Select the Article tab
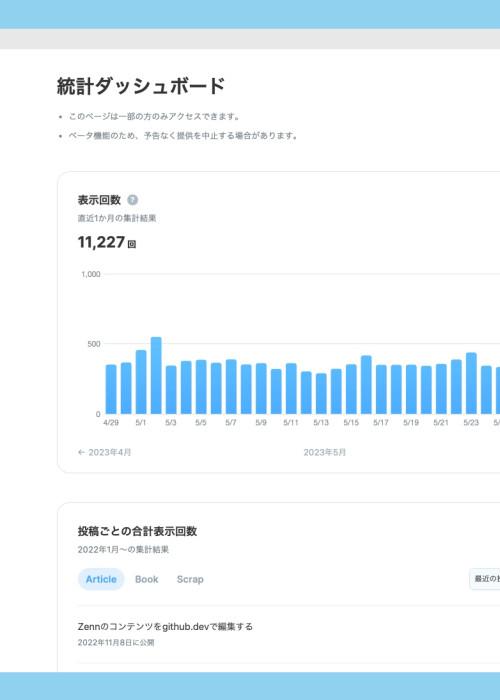 [101, 579]
